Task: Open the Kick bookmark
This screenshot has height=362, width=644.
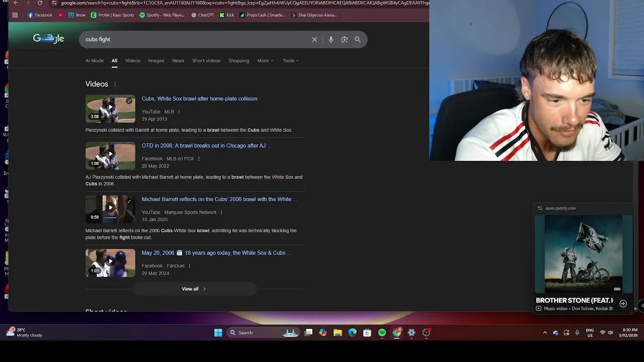Action: pos(226,15)
